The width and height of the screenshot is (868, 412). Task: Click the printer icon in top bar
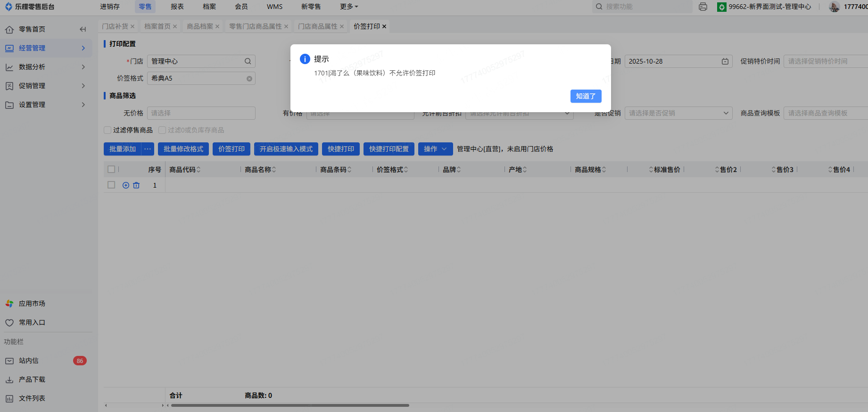click(703, 7)
